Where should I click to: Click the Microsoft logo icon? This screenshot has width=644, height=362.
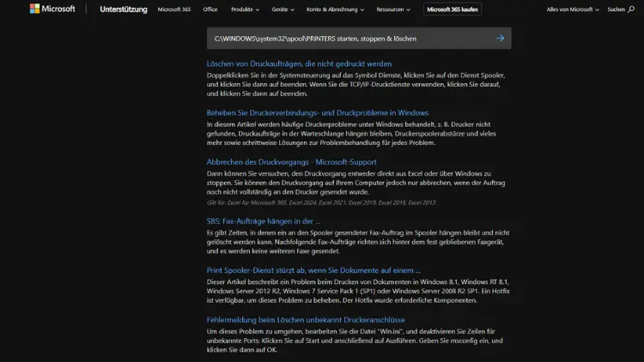point(34,9)
